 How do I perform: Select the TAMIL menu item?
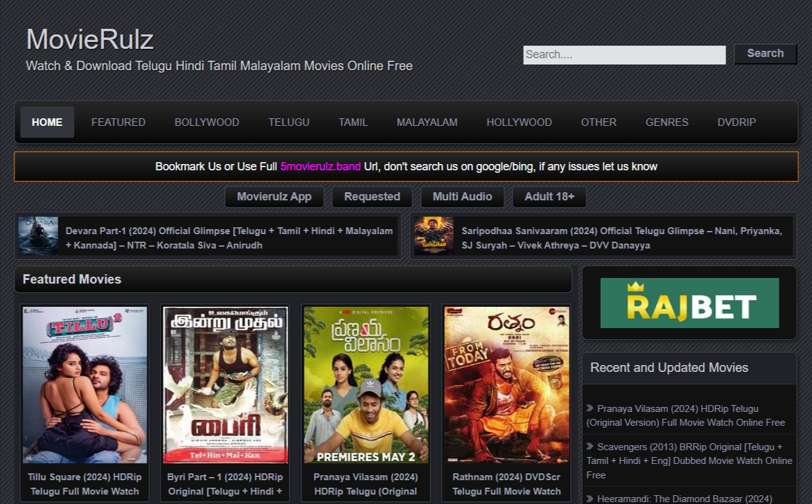point(353,122)
